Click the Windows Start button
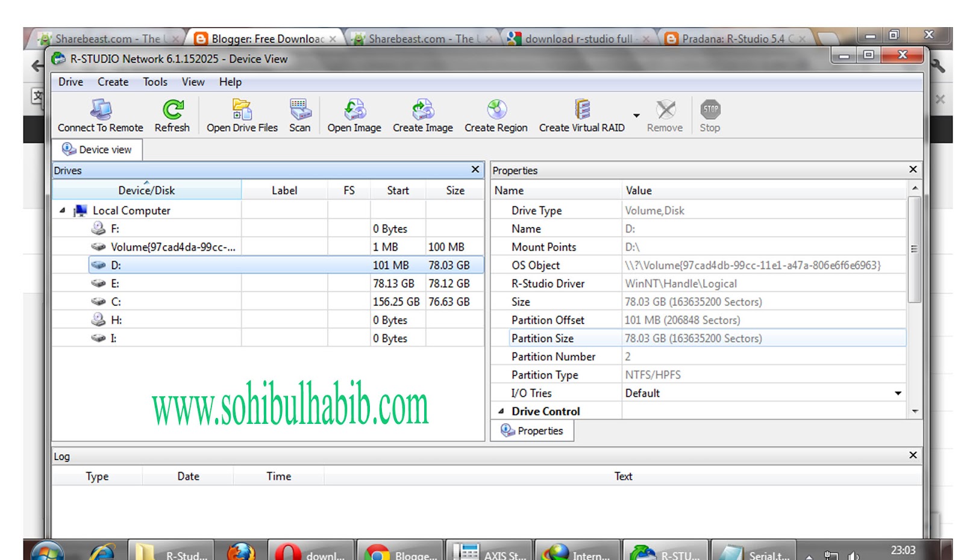Image resolution: width=964 pixels, height=560 pixels. click(x=47, y=552)
